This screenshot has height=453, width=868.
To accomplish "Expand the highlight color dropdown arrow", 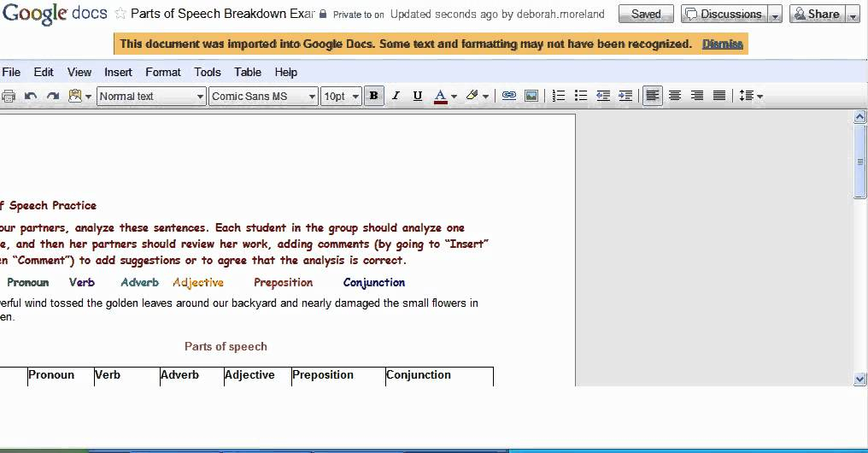I will coord(485,97).
